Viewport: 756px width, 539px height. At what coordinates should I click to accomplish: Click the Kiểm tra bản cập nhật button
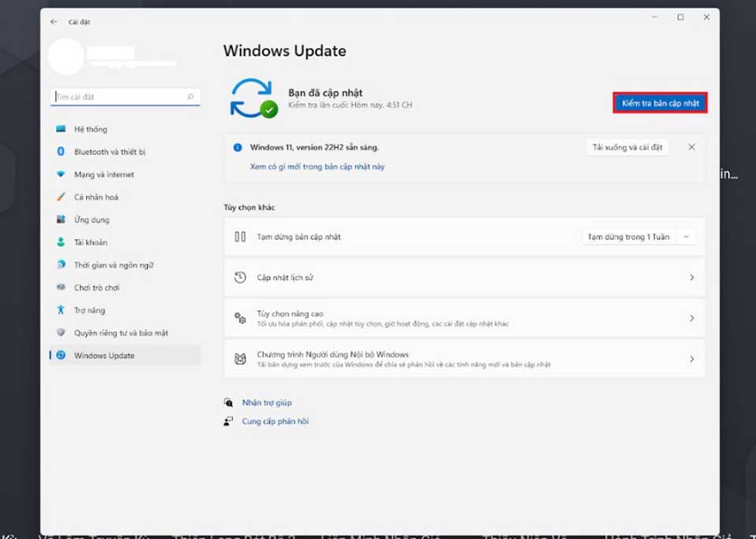tap(660, 103)
